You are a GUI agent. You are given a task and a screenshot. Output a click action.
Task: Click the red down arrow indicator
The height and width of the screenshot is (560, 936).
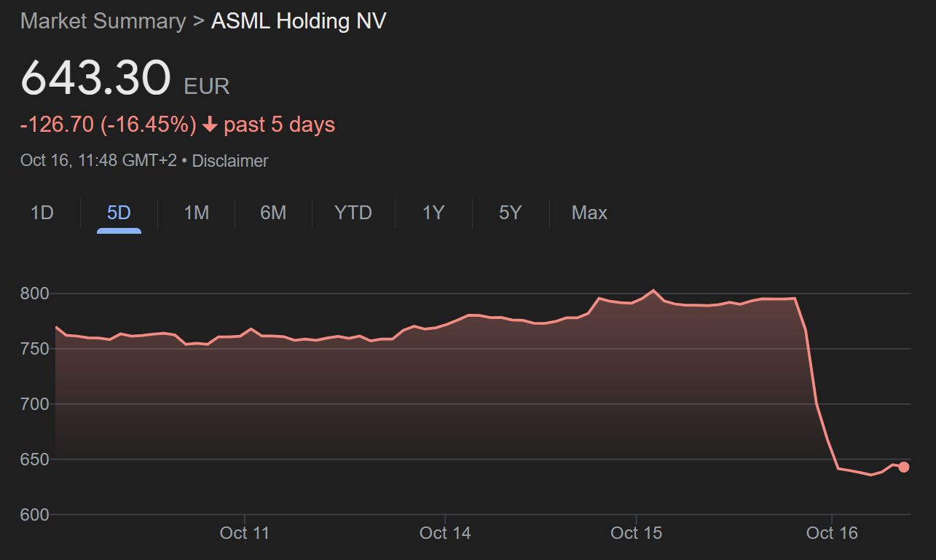(x=211, y=125)
